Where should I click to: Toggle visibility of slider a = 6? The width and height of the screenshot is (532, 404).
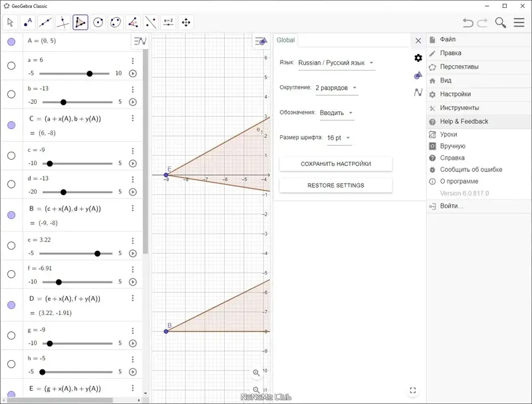click(11, 65)
